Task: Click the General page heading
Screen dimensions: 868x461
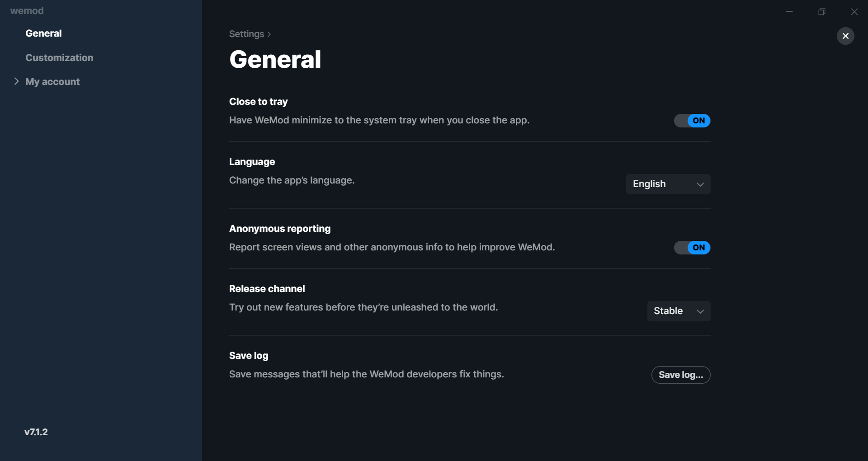Action: click(x=275, y=59)
